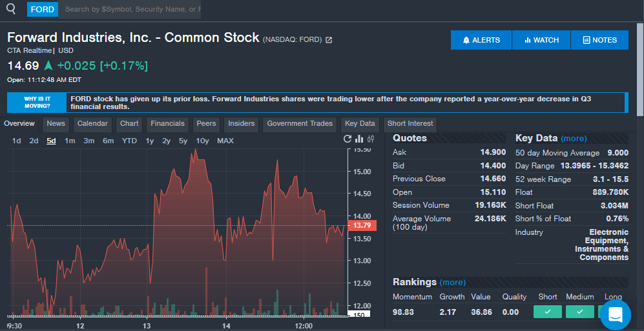
Task: Click the Open value 15.110
Action: click(x=493, y=192)
